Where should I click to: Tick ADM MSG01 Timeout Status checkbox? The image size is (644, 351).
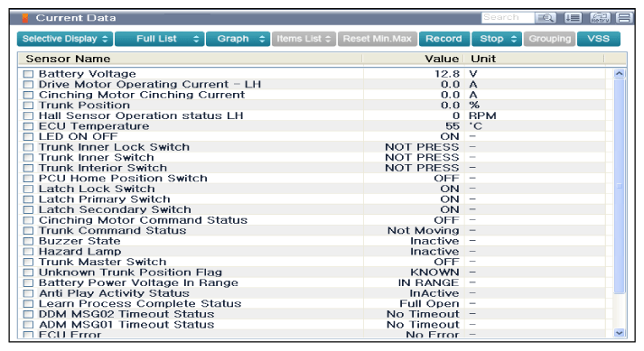pos(28,325)
